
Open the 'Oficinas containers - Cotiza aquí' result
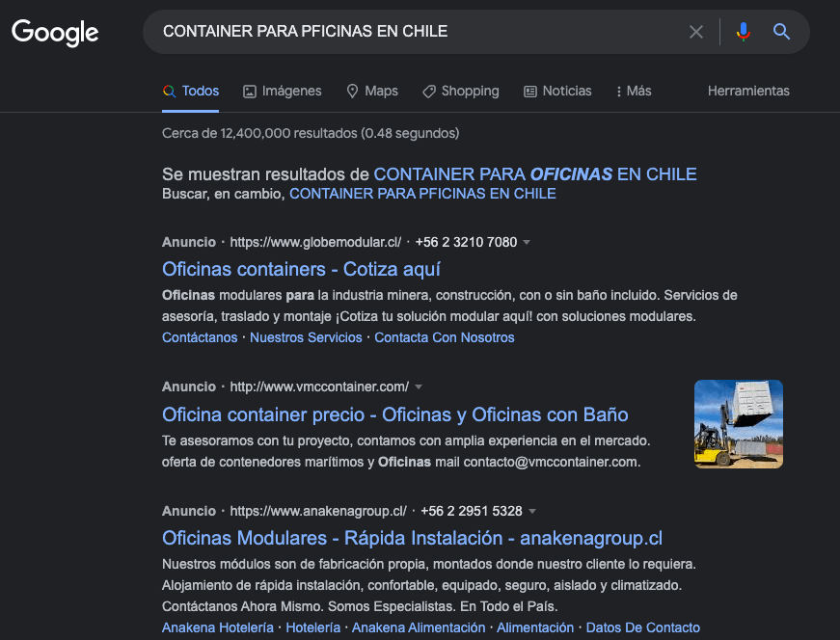(301, 269)
